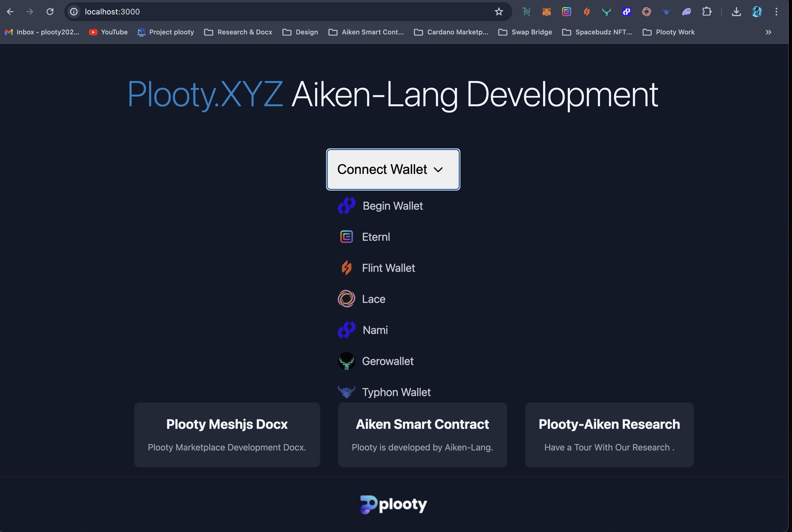Open the Gerowallet extension in browser toolbar

607,12
